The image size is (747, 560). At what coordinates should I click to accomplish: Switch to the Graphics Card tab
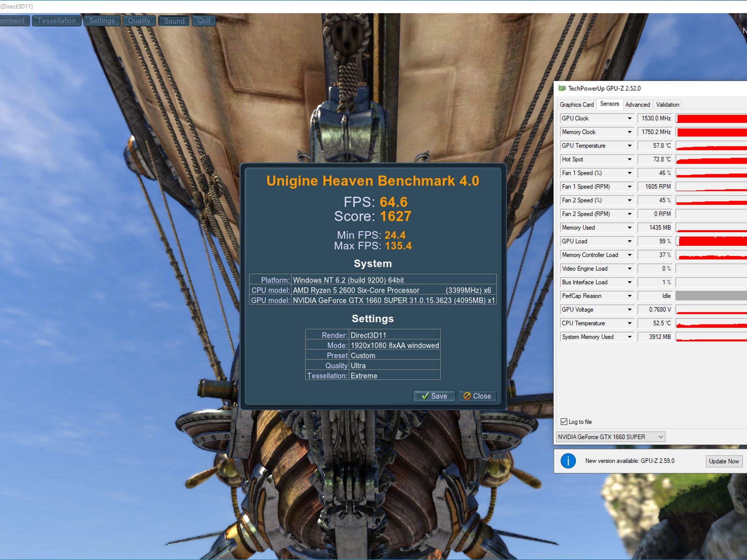click(x=577, y=105)
